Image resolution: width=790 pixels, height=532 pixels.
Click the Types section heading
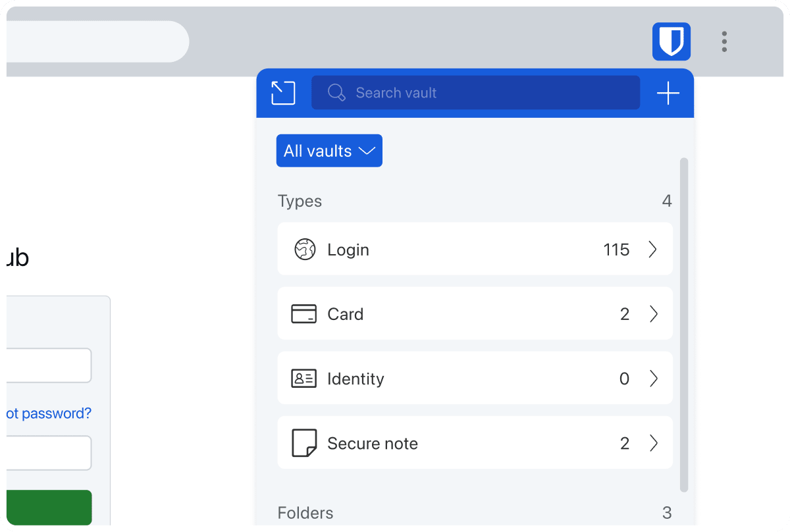(x=300, y=201)
